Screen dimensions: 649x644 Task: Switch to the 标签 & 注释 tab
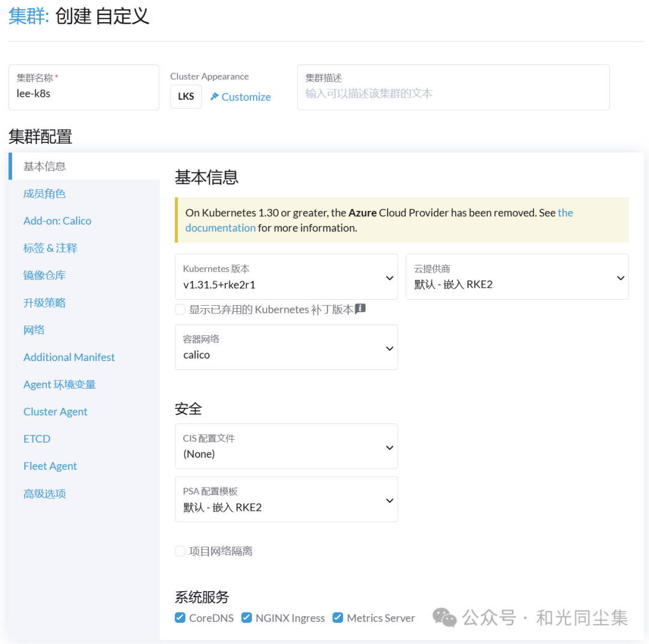click(84, 248)
